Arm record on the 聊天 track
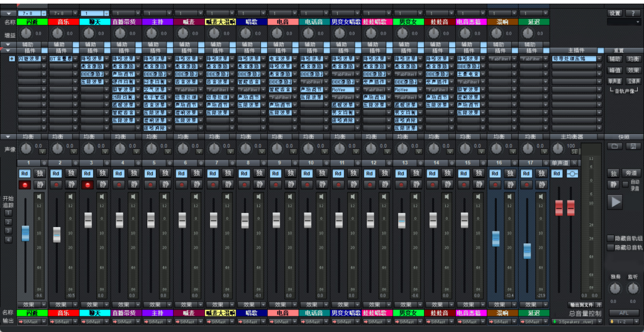644x332 pixels. click(87, 185)
